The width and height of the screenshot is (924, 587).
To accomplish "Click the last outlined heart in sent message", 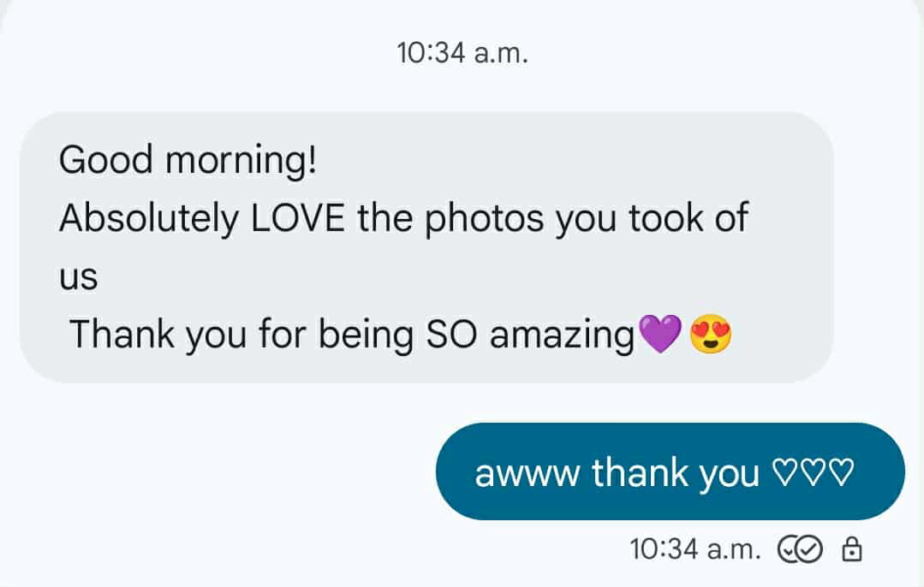I will tap(844, 472).
